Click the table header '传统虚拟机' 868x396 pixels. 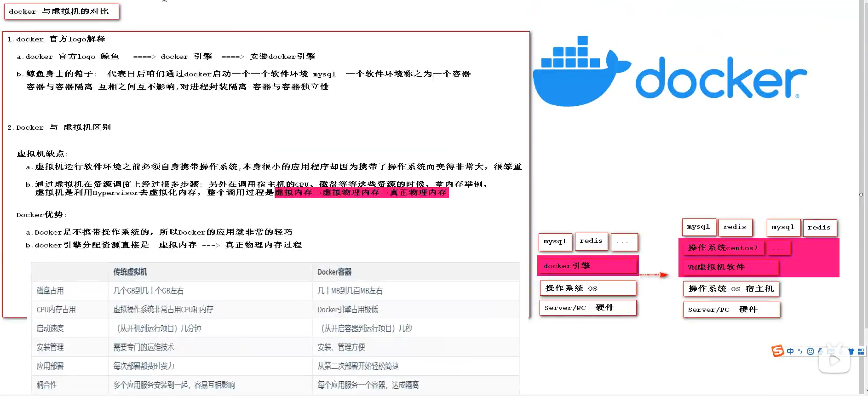point(130,272)
